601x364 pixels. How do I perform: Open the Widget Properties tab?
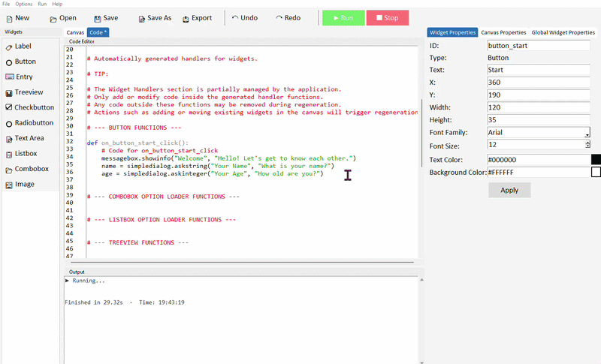[452, 32]
